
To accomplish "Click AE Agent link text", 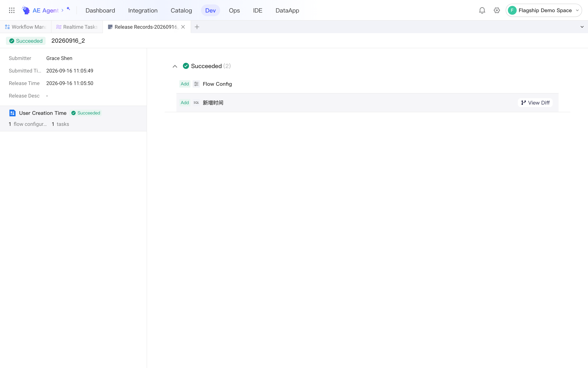I will [x=46, y=10].
